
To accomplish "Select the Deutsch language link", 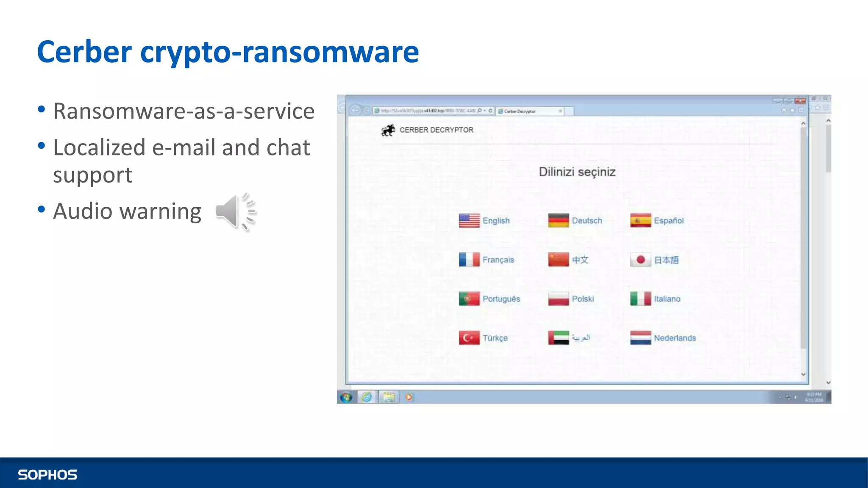I will [587, 221].
